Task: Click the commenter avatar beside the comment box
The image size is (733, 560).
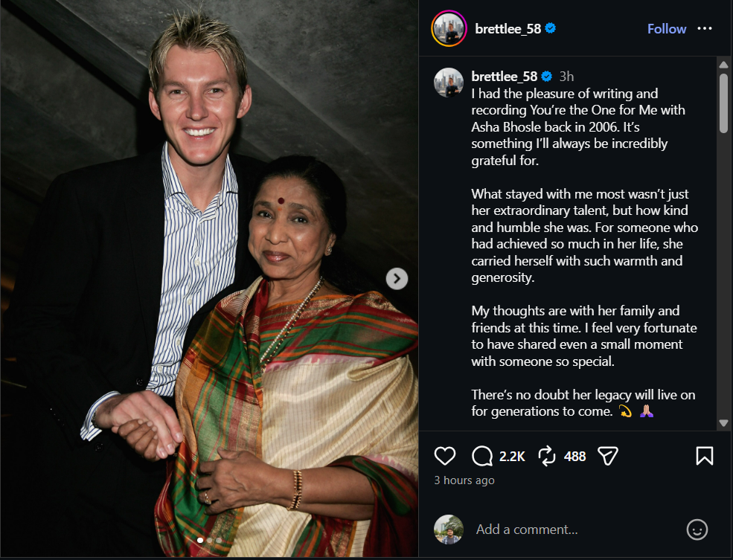Action: pos(447,530)
